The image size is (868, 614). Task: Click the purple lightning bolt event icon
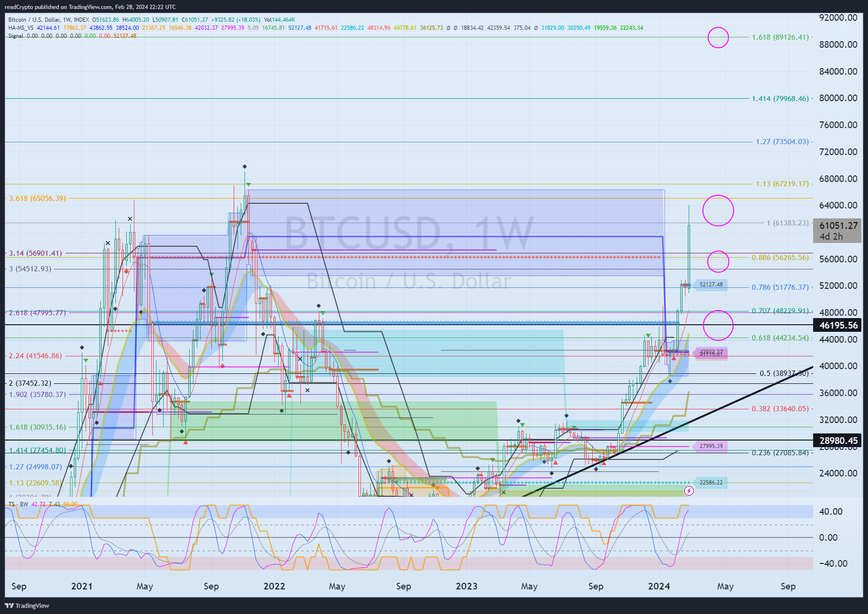click(689, 491)
